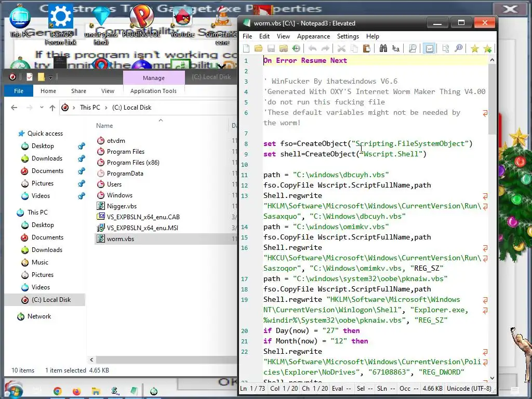Click the Notepad3 taskbar icon

pos(134,391)
